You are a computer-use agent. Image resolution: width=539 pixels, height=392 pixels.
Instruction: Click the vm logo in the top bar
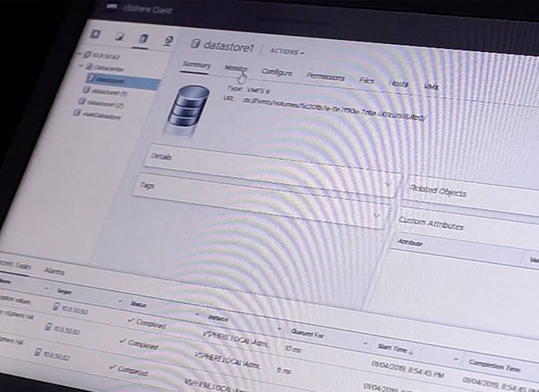(111, 7)
